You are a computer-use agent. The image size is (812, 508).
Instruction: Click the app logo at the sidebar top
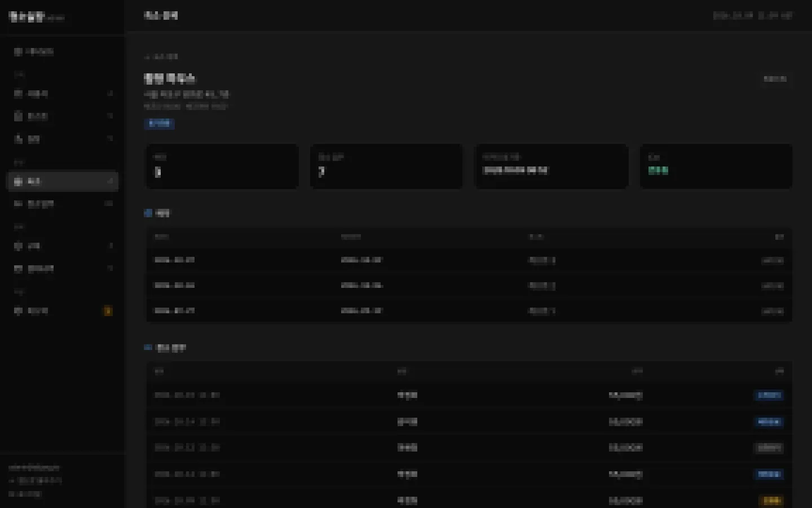(36, 16)
